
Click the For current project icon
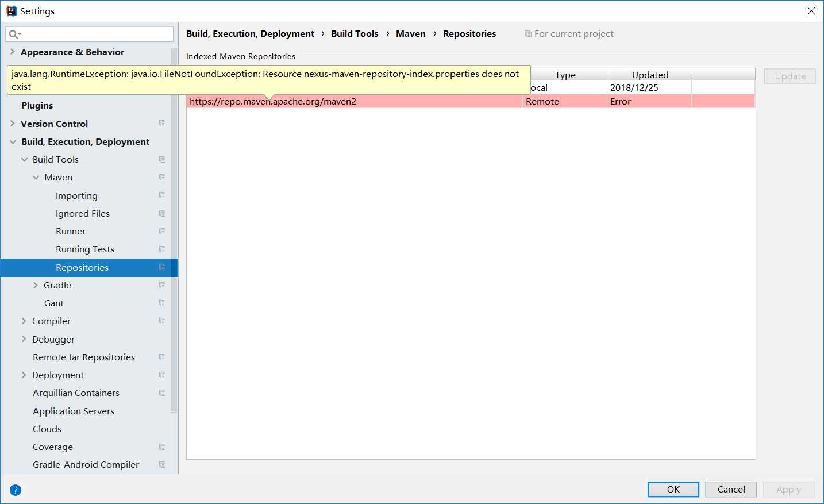coord(528,34)
